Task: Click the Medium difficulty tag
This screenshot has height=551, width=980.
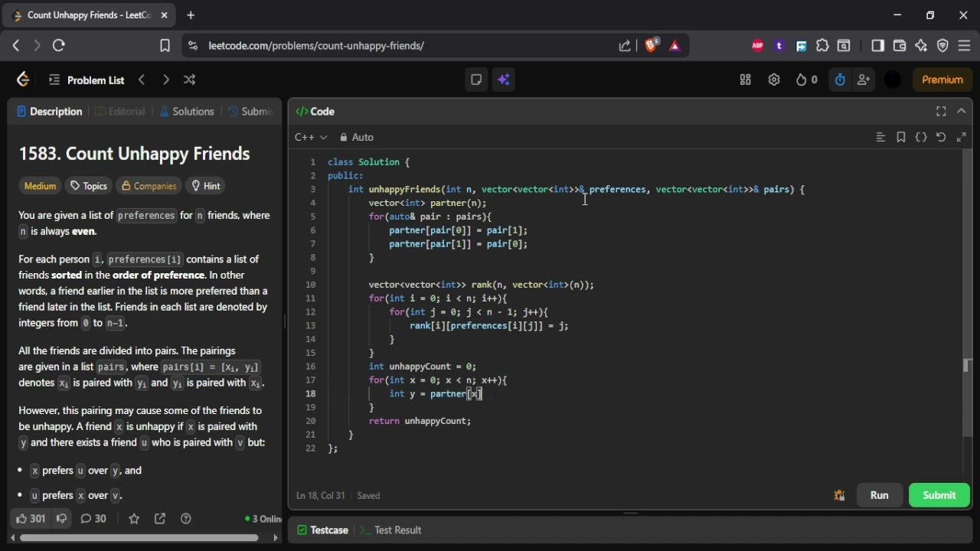Action: coord(40,186)
